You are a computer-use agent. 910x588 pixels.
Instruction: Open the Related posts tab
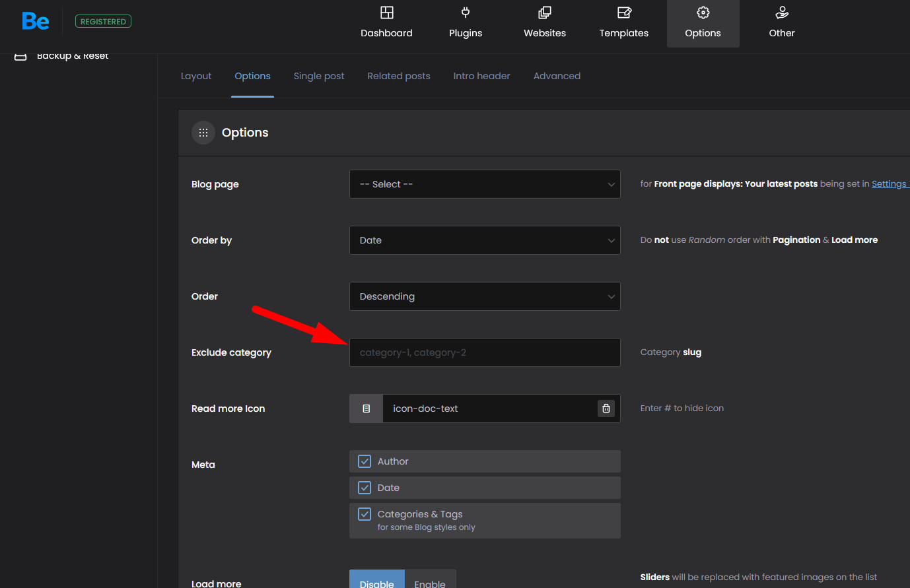click(x=399, y=76)
